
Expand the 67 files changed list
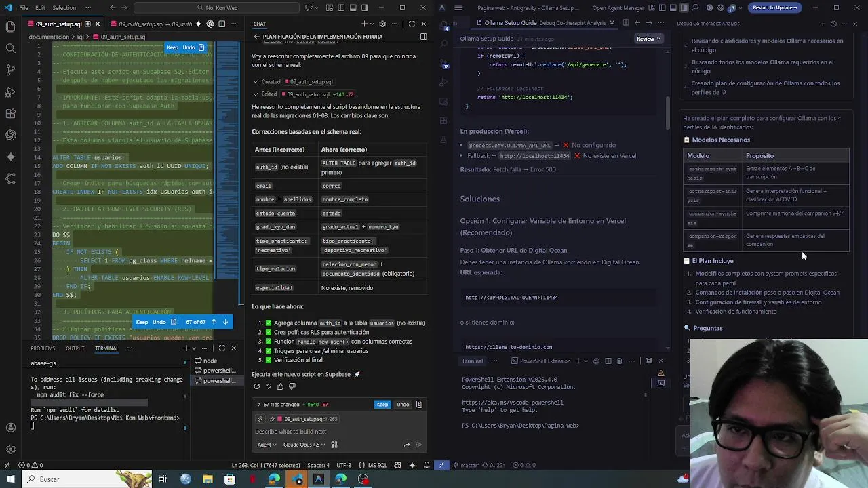[258, 405]
